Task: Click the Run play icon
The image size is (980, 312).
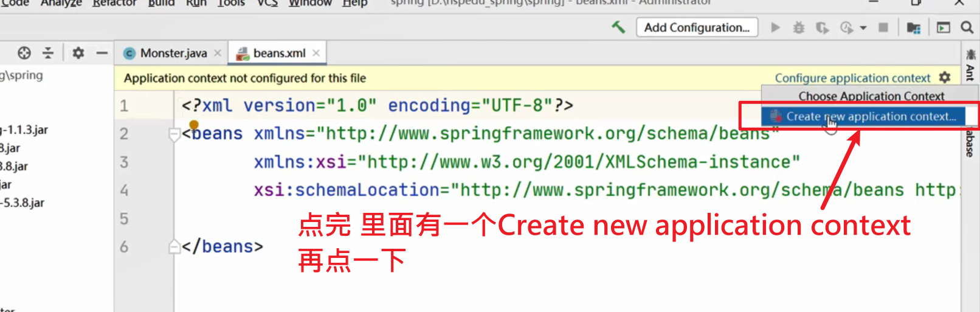Action: tap(775, 27)
